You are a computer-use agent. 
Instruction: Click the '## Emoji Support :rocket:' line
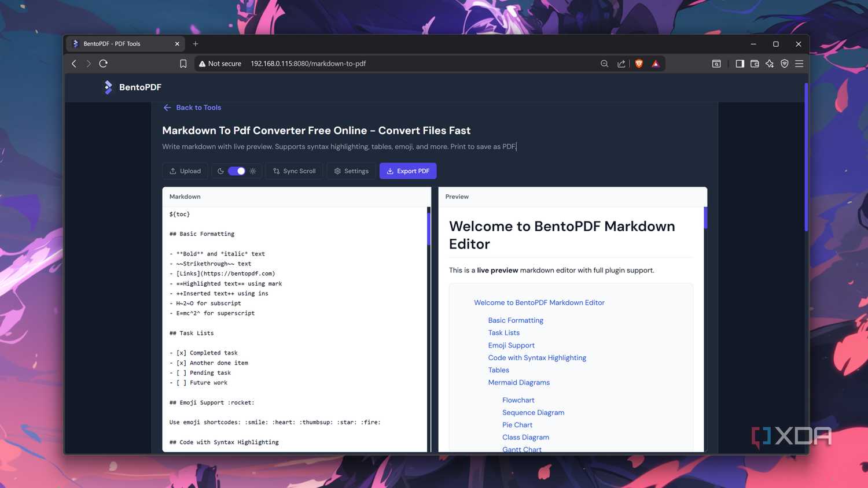tap(212, 402)
